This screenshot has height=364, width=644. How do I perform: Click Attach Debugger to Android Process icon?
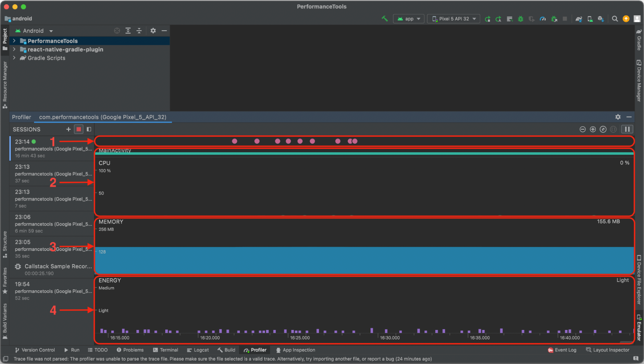point(554,19)
